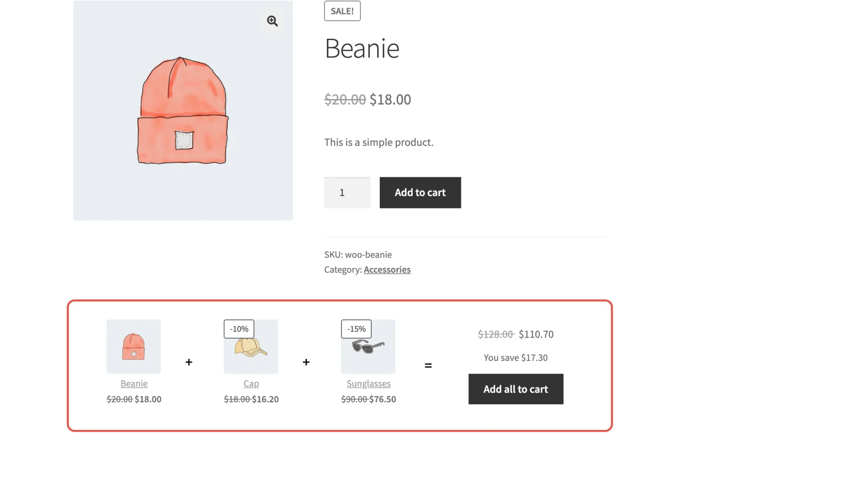Click the crossed-out $128.00 bundle price
The width and height of the screenshot is (868, 483).
click(495, 334)
